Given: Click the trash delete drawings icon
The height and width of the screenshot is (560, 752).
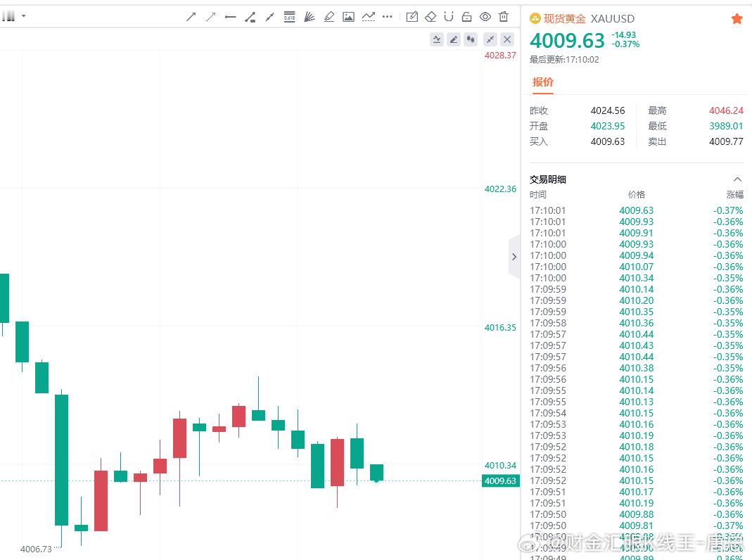Looking at the screenshot, I should coord(504,17).
